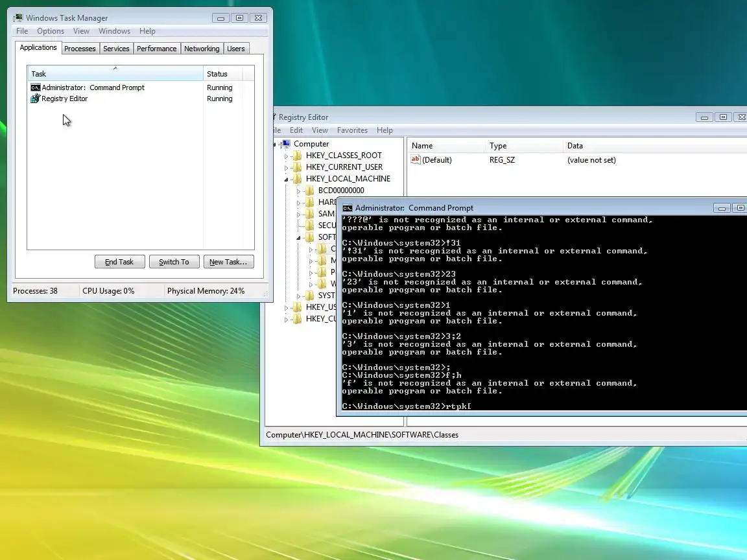Image resolution: width=747 pixels, height=560 pixels.
Task: Click the HKEY_CLASSES_ROOT folder icon
Action: click(x=297, y=156)
